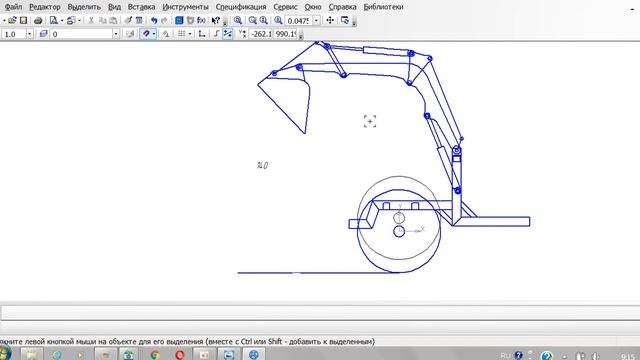This screenshot has height=360, width=640.
Task: Expand dropdown next to document manager icon
Action: [x=79, y=20]
